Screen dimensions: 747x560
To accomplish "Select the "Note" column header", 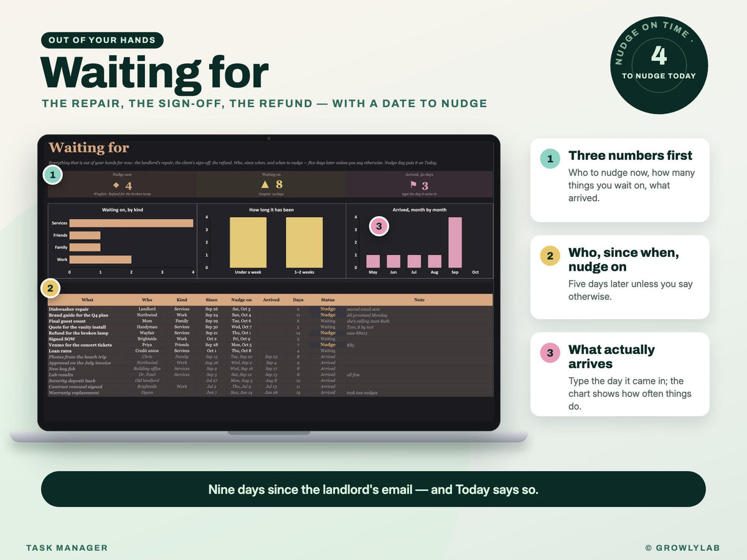I will click(x=419, y=300).
